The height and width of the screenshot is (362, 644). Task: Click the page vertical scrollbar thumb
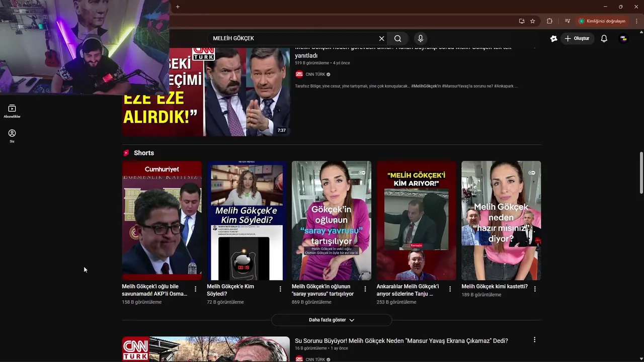coord(641,172)
